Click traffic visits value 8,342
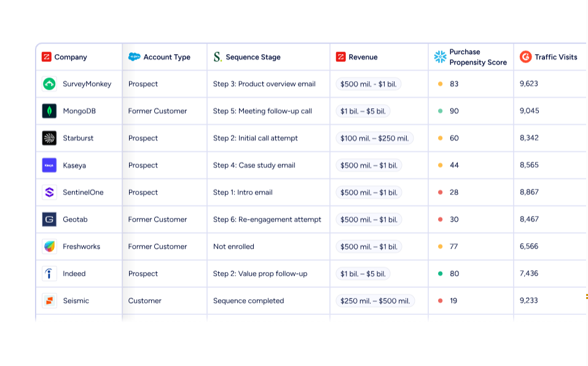 tap(529, 137)
